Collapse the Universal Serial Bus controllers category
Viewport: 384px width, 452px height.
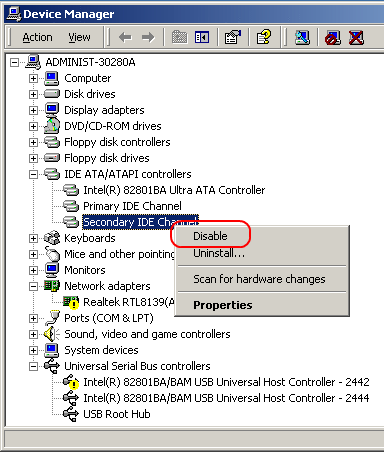[x=33, y=366]
